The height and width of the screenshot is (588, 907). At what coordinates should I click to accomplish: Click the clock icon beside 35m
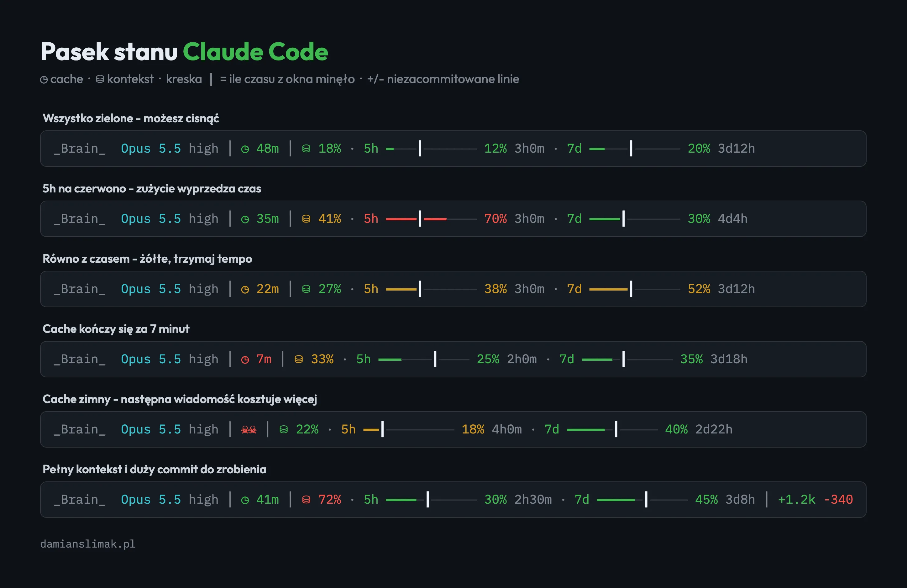pos(245,219)
